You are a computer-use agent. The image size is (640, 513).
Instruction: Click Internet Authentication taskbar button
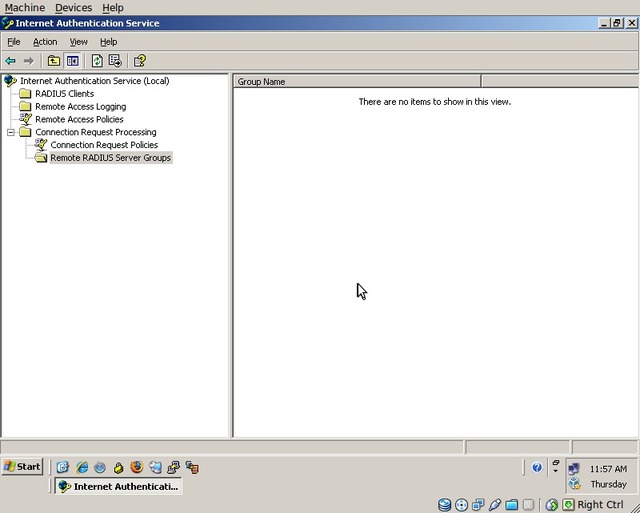click(118, 486)
